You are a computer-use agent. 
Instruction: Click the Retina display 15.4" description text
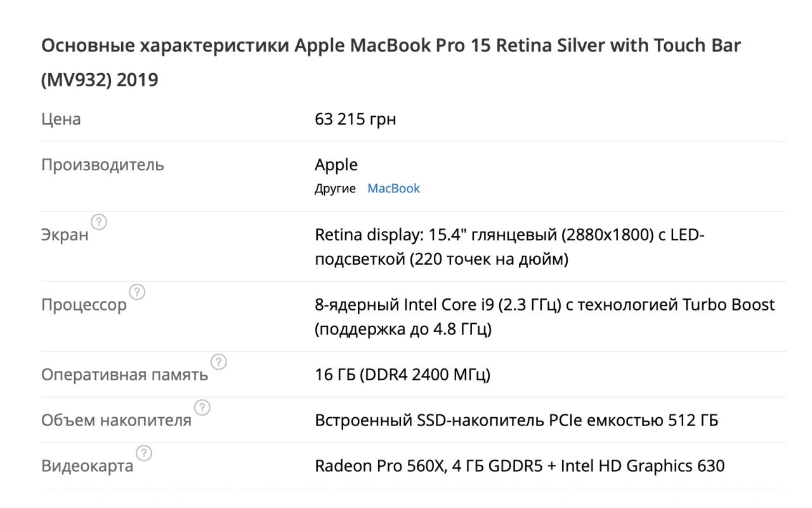coord(510,247)
